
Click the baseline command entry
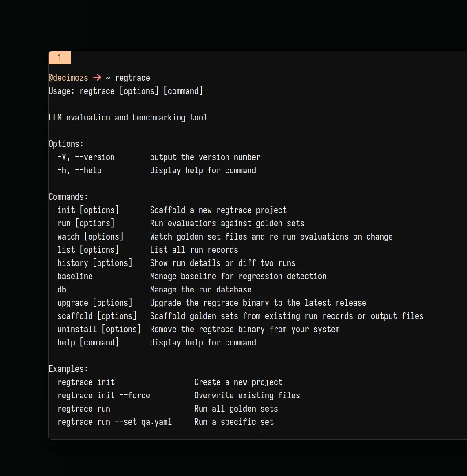pyautogui.click(x=75, y=276)
